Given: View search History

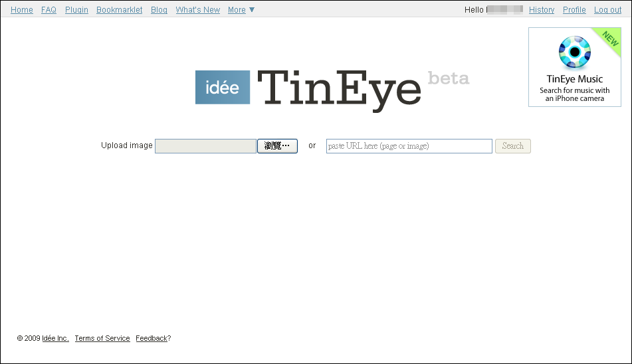Looking at the screenshot, I should pos(542,10).
